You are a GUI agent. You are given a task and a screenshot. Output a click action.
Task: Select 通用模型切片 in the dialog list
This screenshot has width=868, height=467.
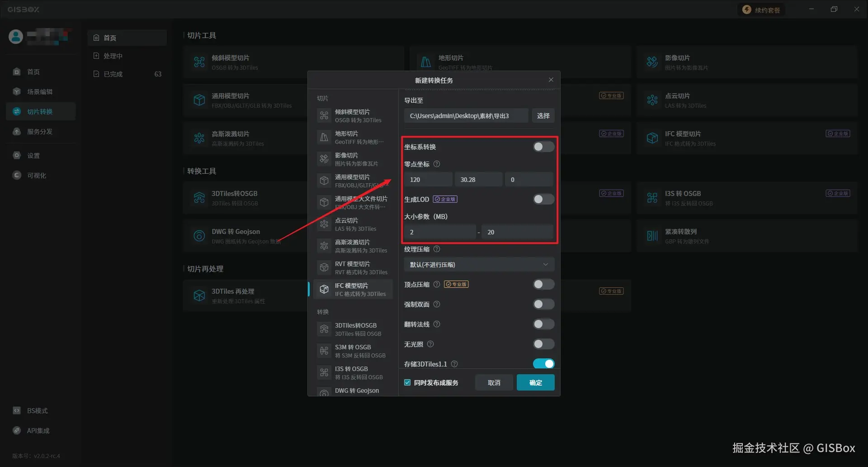(353, 181)
